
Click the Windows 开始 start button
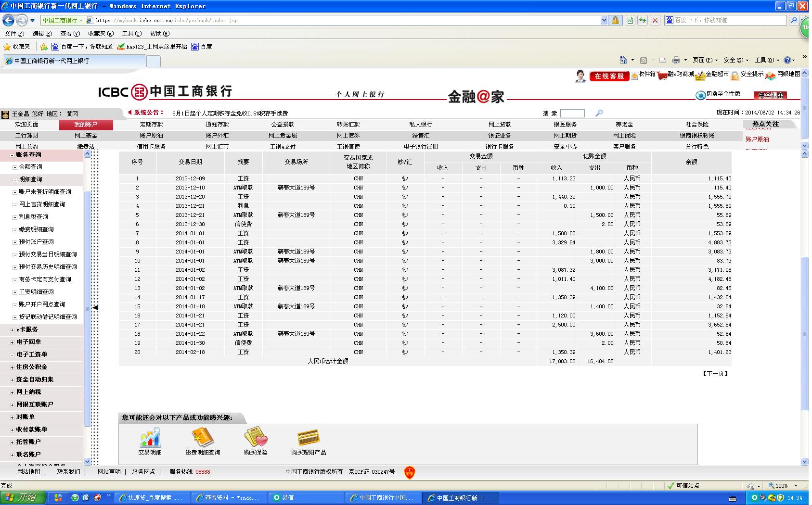point(23,498)
